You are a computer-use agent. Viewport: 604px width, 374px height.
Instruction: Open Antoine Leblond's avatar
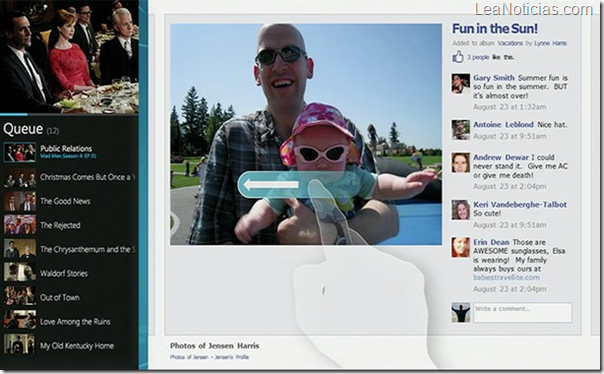(x=461, y=130)
